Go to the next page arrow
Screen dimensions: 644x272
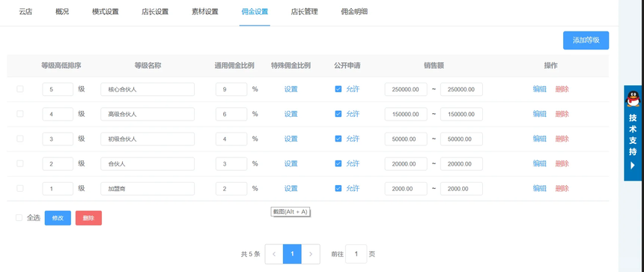tap(311, 254)
